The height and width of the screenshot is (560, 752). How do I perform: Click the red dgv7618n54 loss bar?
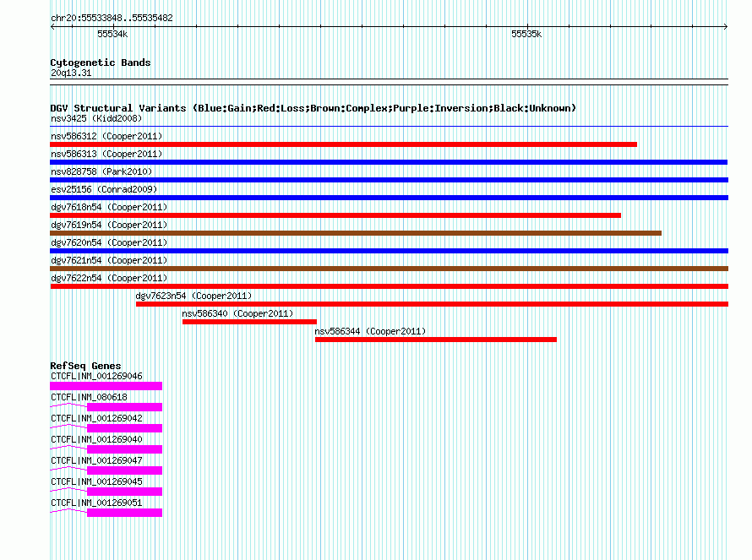pos(335,215)
